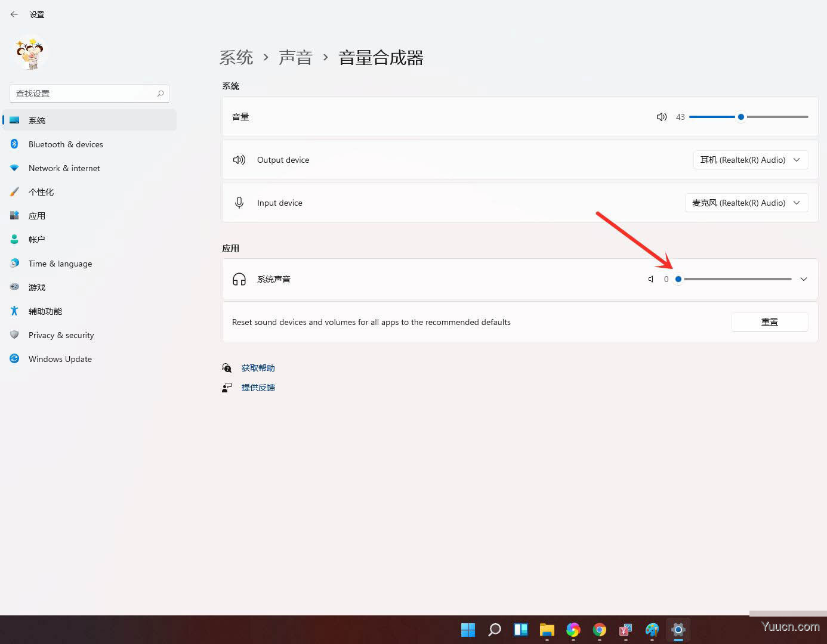Screen dimensions: 827x644
Task: Adjust the 音量 system volume slider
Action: point(749,117)
